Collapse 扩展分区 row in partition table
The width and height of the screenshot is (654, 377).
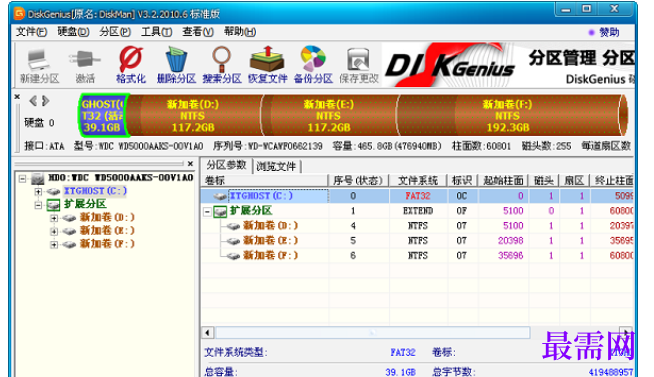click(x=207, y=212)
